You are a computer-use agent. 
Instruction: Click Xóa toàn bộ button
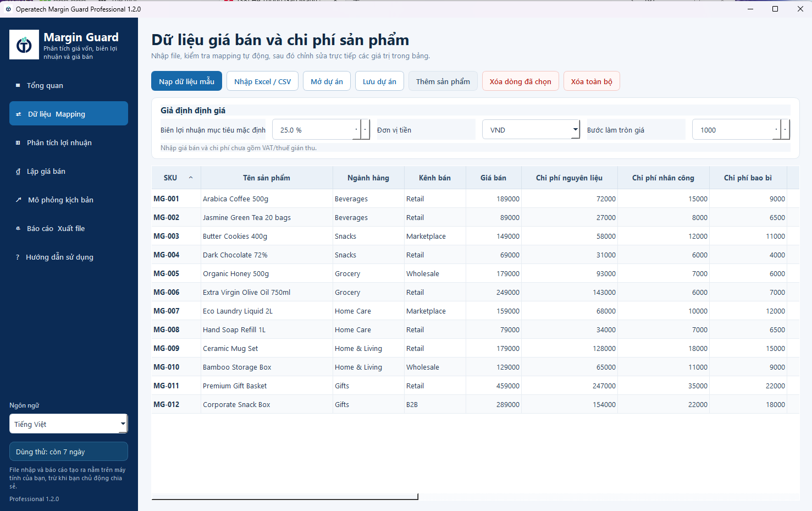point(592,81)
